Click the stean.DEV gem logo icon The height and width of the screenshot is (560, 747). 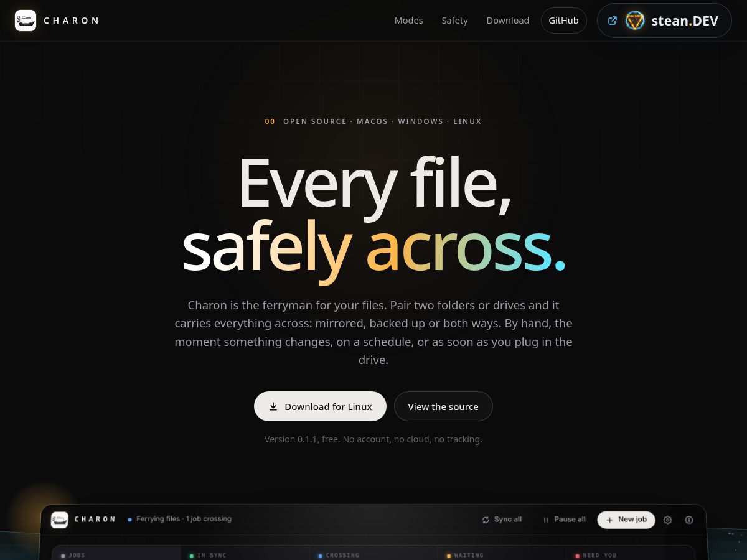coord(635,21)
